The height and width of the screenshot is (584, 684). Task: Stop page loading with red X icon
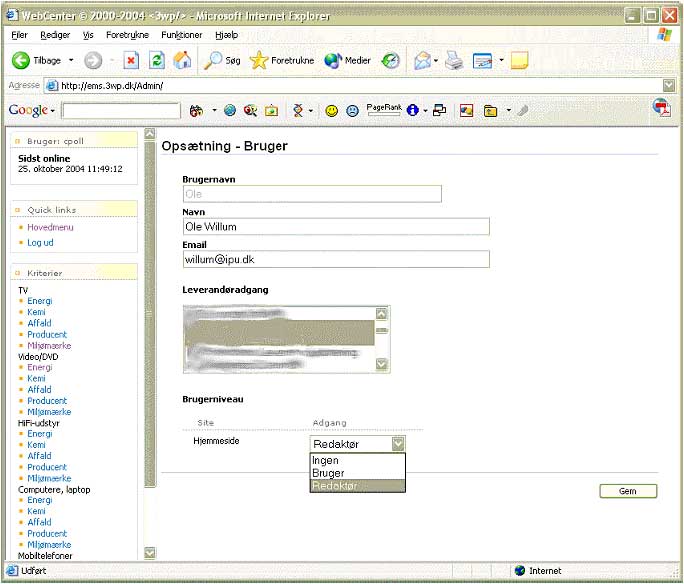pyautogui.click(x=131, y=61)
